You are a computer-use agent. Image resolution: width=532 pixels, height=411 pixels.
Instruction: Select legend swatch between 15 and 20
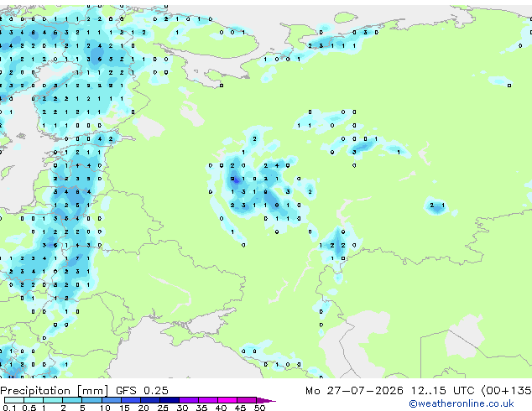[131, 400]
